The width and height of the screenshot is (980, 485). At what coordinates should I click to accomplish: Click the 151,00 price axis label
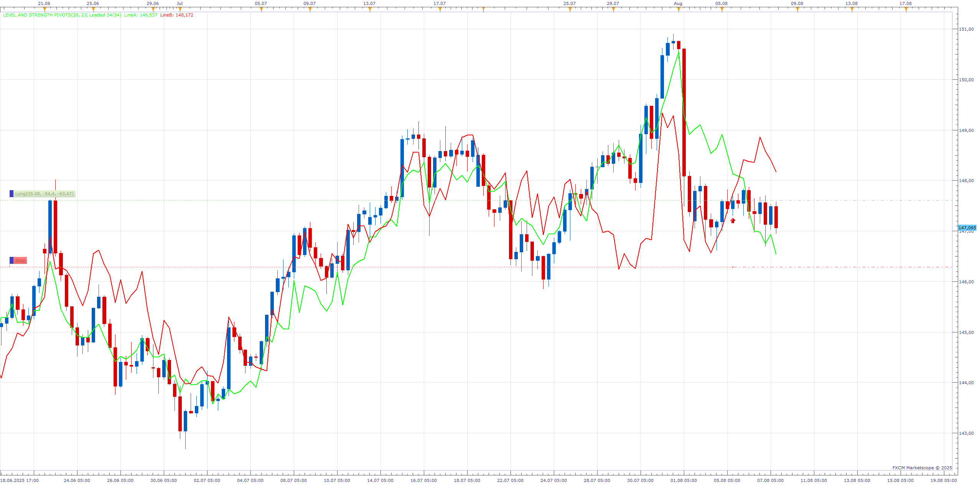coord(966,29)
